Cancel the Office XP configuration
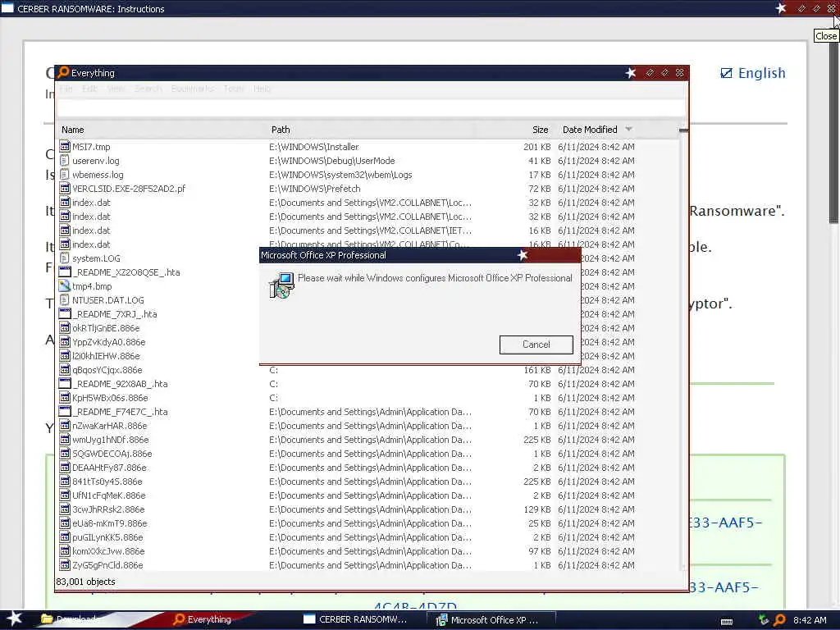The image size is (840, 630). click(536, 345)
